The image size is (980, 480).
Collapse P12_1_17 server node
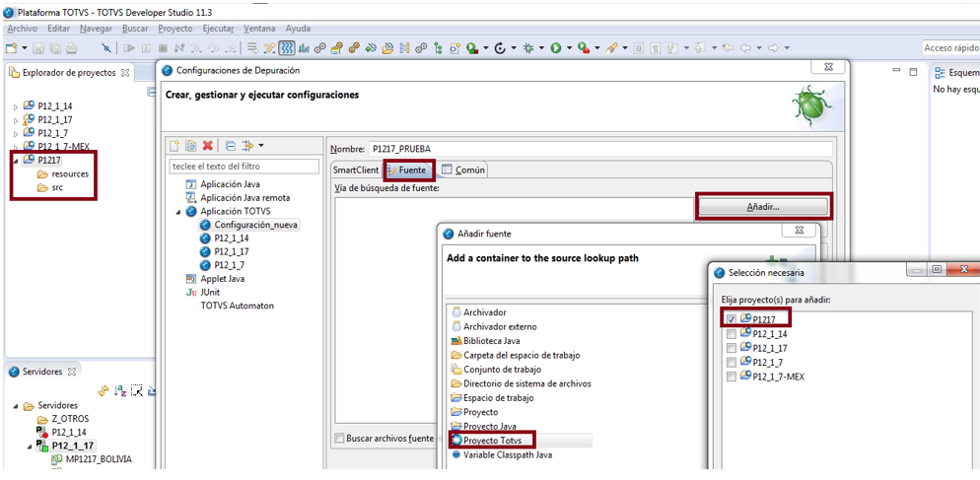click(30, 446)
